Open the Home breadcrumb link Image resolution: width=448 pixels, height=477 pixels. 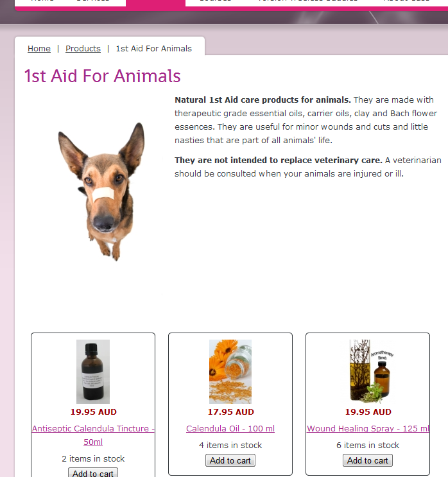pos(39,48)
